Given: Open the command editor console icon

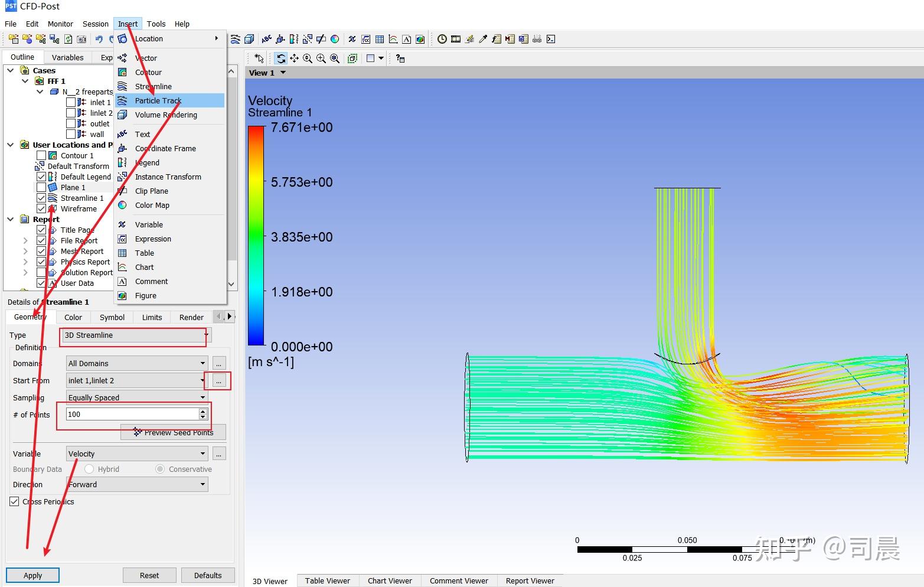Looking at the screenshot, I should (550, 40).
